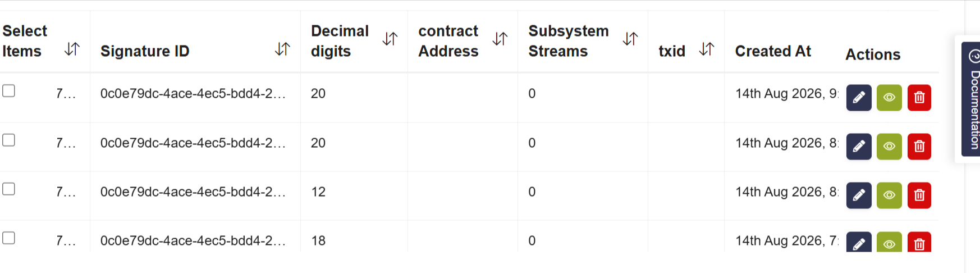Delete the first row using trash icon
Image resolution: width=980 pixels, height=273 pixels.
(919, 98)
